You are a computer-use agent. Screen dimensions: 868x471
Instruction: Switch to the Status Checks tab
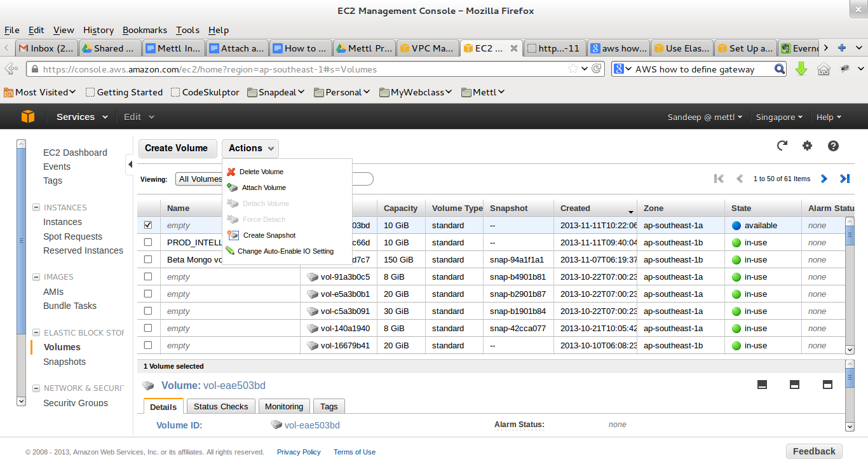220,407
